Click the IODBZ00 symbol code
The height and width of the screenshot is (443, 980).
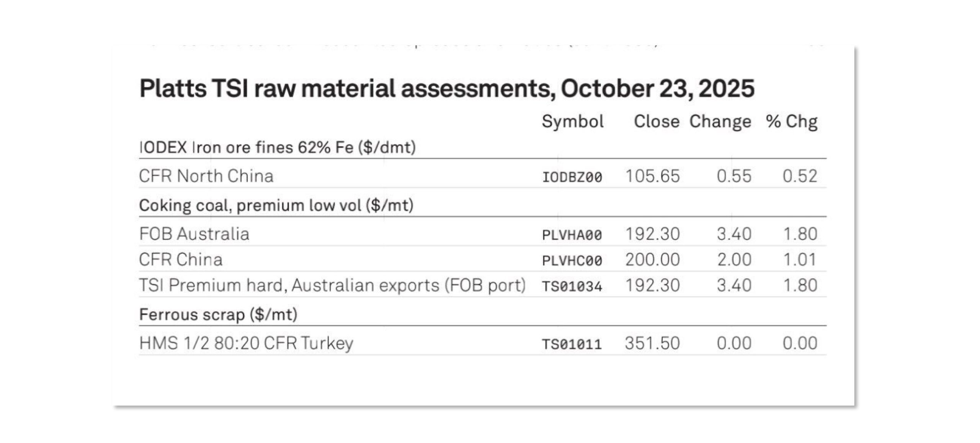click(x=572, y=177)
